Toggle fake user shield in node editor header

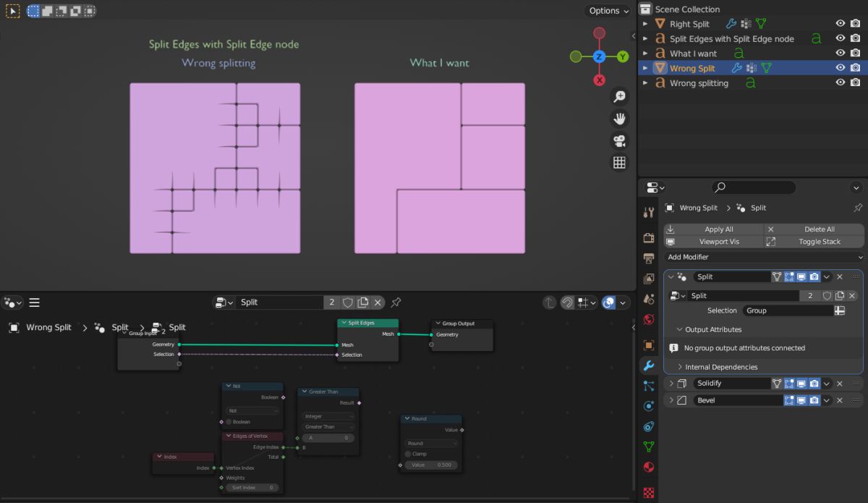pyautogui.click(x=348, y=303)
